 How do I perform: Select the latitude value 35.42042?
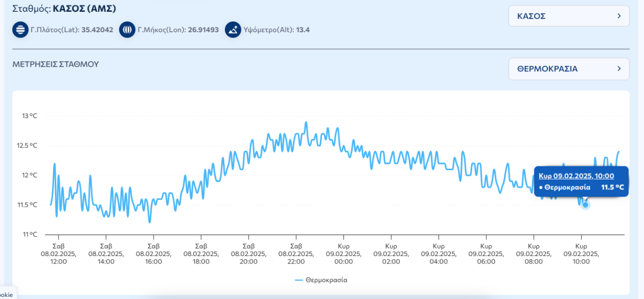point(97,30)
